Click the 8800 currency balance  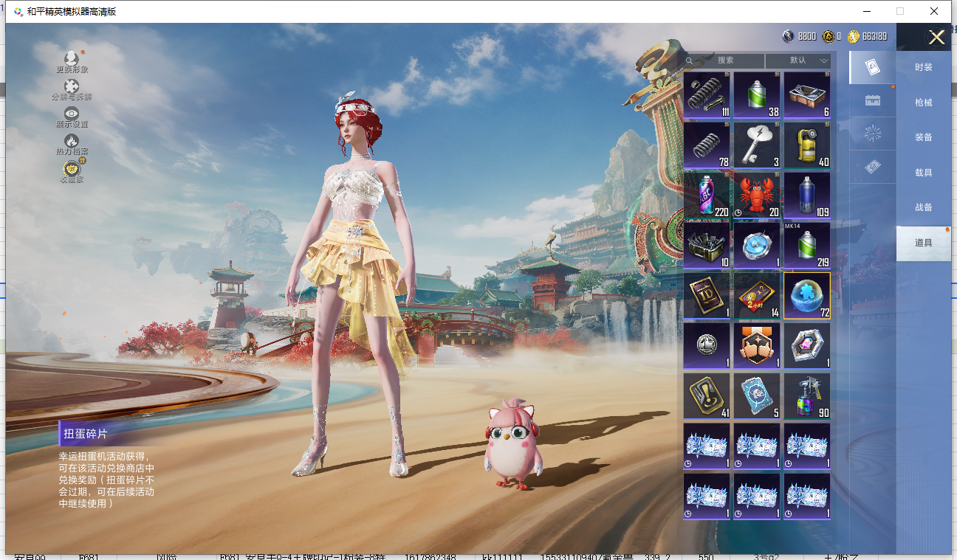pyautogui.click(x=799, y=36)
